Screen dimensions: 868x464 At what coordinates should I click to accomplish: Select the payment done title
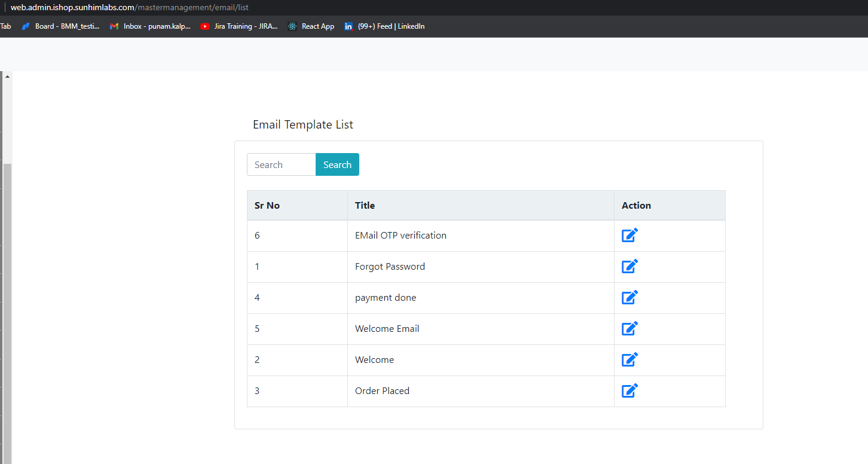[x=386, y=298]
